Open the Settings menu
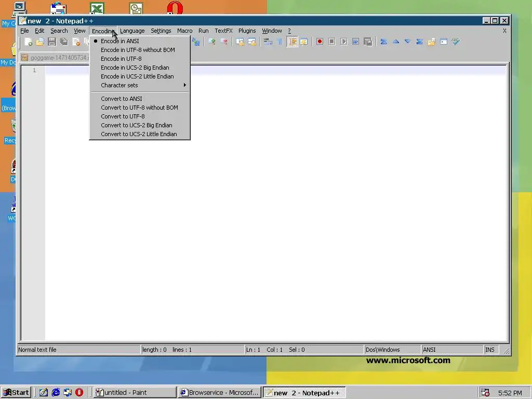 coord(161,31)
